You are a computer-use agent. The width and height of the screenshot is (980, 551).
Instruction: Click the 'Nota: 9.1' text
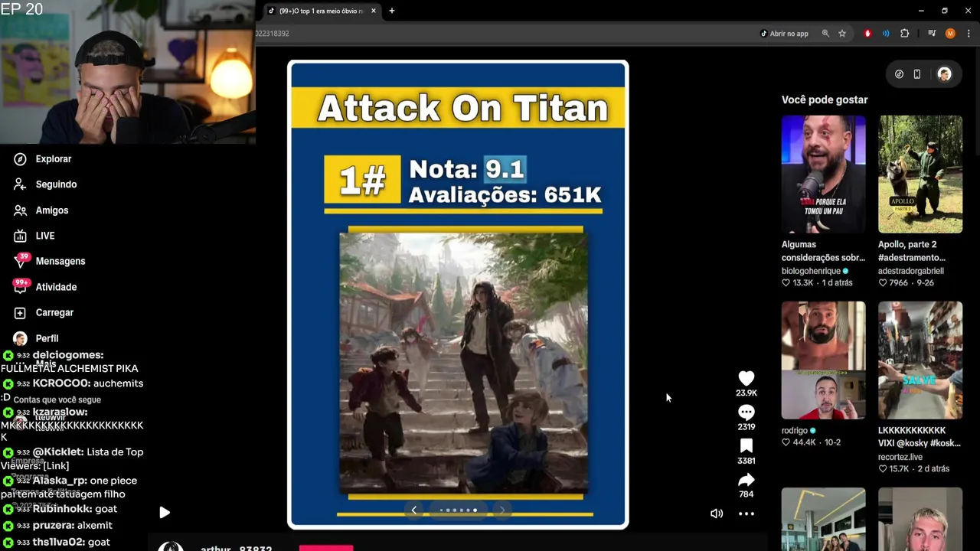pos(467,169)
